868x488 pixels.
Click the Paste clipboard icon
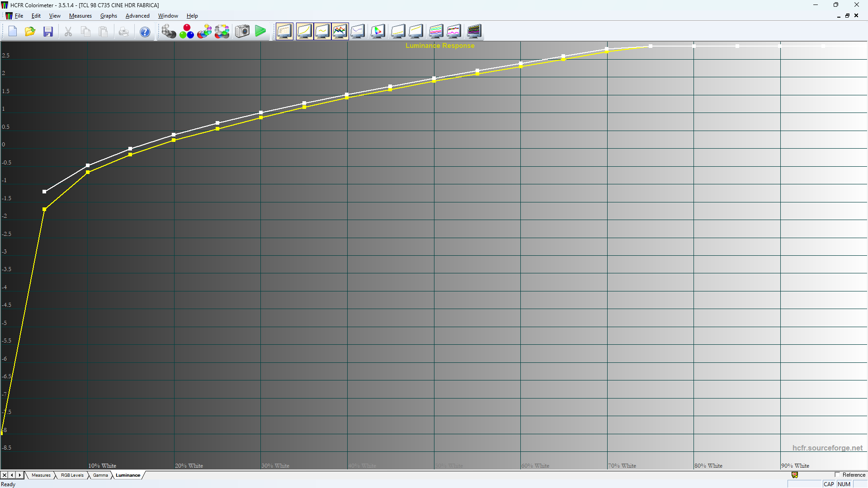click(104, 32)
